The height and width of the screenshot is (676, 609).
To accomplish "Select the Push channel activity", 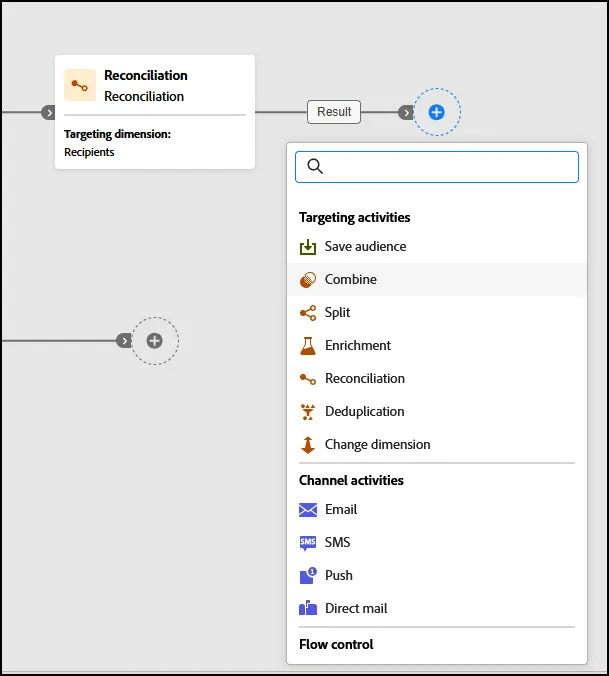I will [x=437, y=576].
